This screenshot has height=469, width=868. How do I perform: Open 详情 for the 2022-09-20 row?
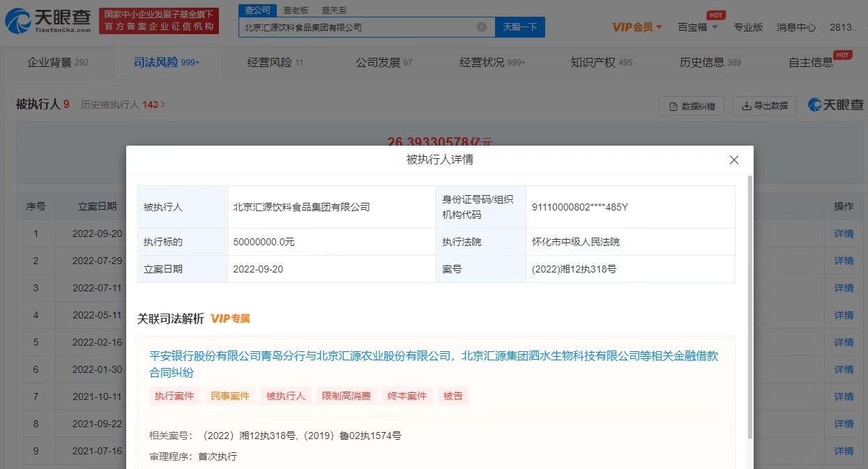(x=844, y=233)
